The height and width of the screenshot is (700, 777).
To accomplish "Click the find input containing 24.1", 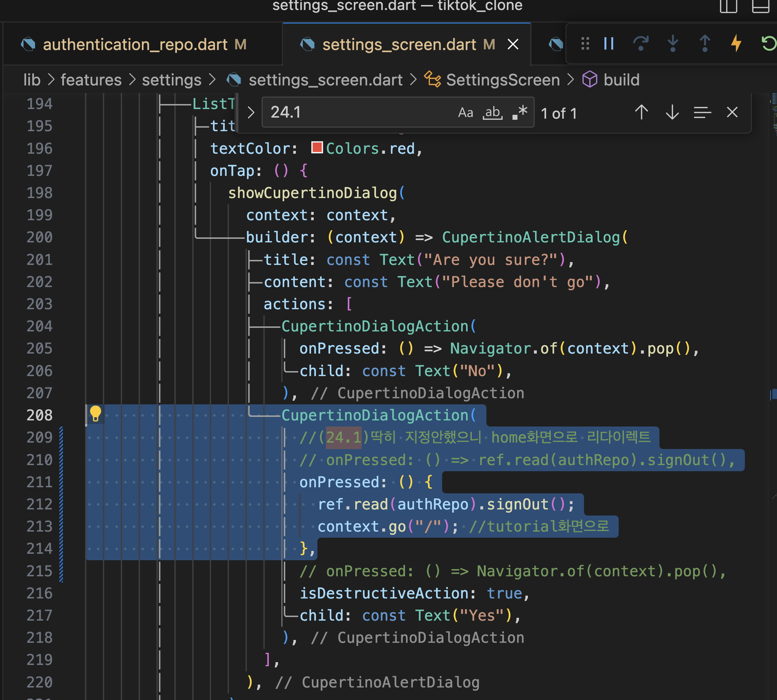I will (357, 113).
